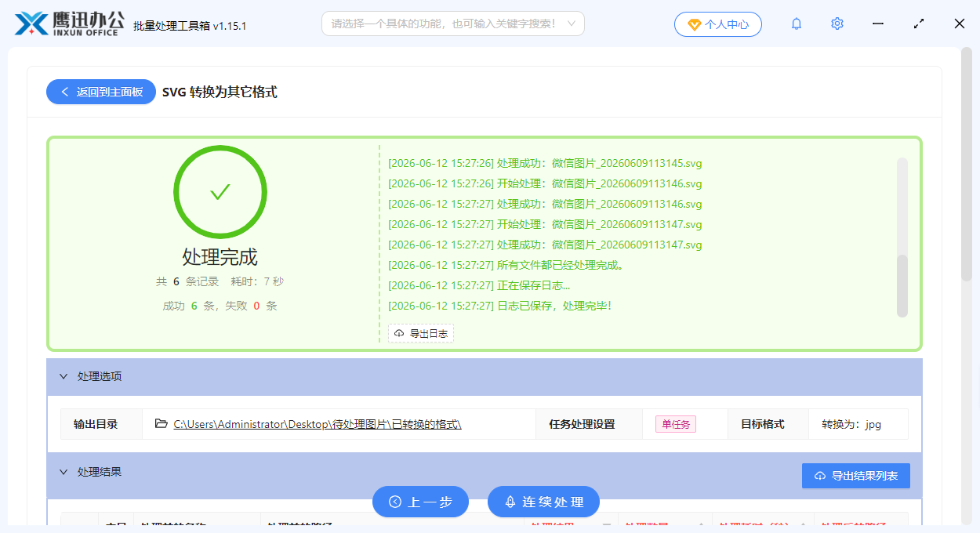Click the main page vertical scrollbar
The width and height of the screenshot is (980, 533).
pyautogui.click(x=967, y=165)
